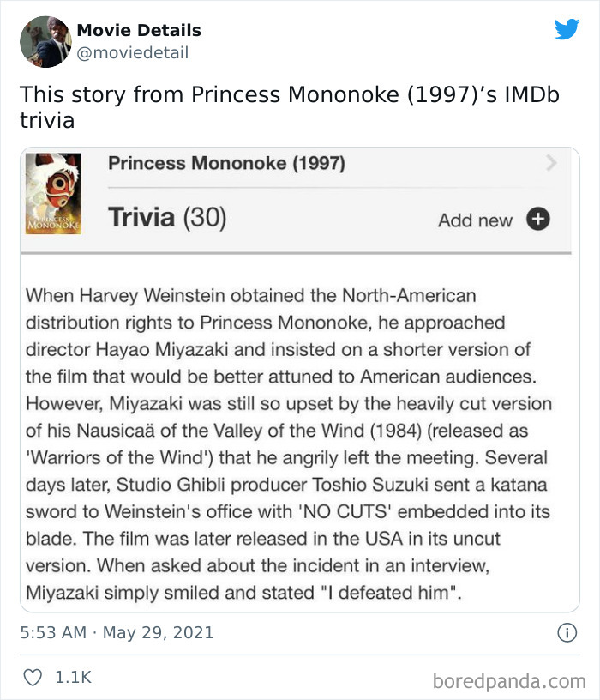Viewport: 600px width, 700px height.
Task: Like the tweet with the heart icon
Action: click(x=33, y=677)
